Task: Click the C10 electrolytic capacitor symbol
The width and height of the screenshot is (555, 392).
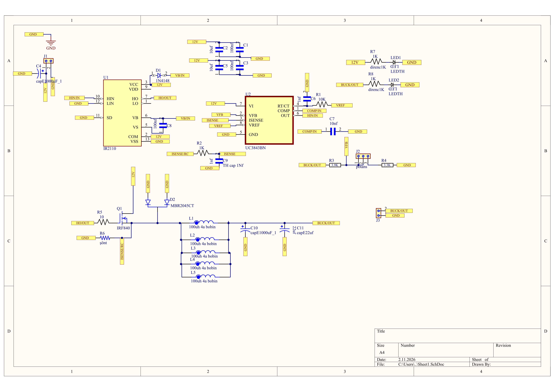Action: click(x=245, y=230)
